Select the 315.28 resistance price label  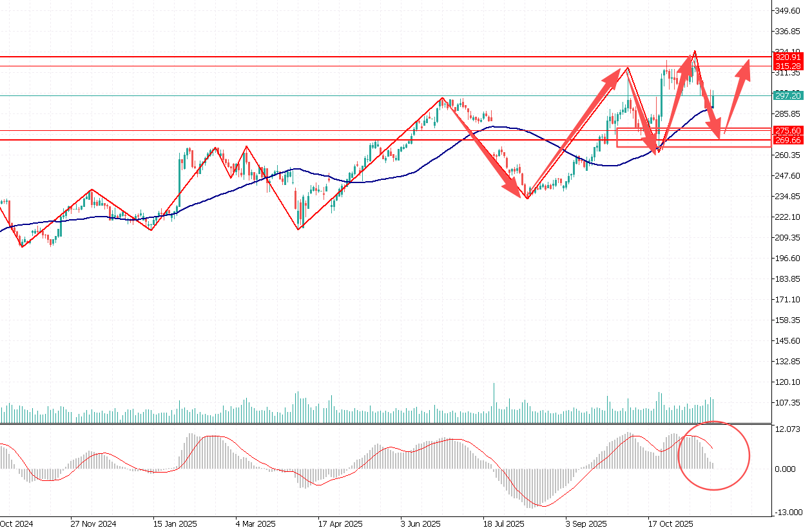click(788, 66)
